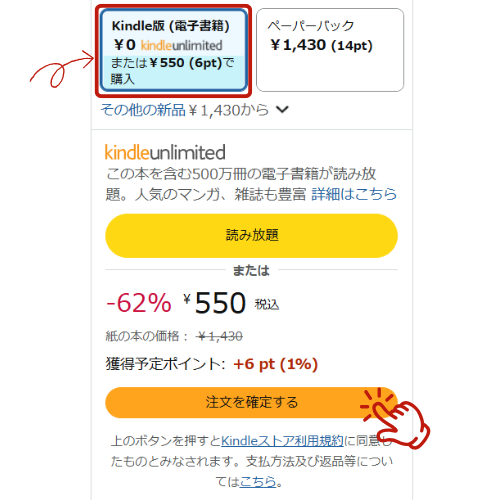
Task: Click the 税込 tax label
Action: click(267, 304)
